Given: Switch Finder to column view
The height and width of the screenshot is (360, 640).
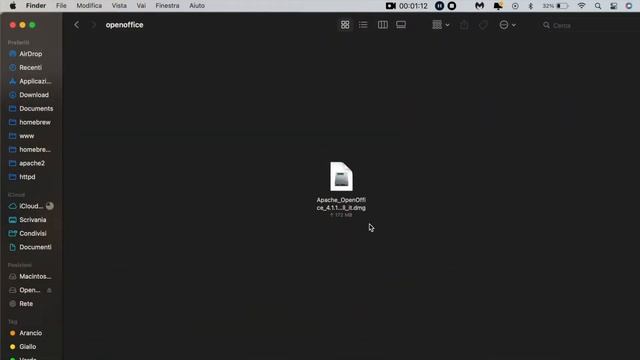Looking at the screenshot, I should 382,25.
